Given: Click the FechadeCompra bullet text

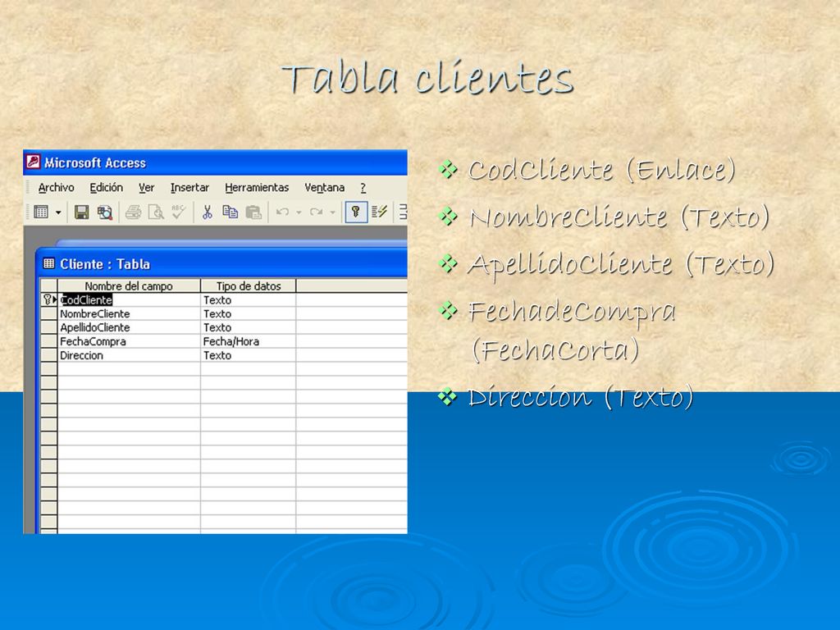Looking at the screenshot, I should tap(572, 313).
